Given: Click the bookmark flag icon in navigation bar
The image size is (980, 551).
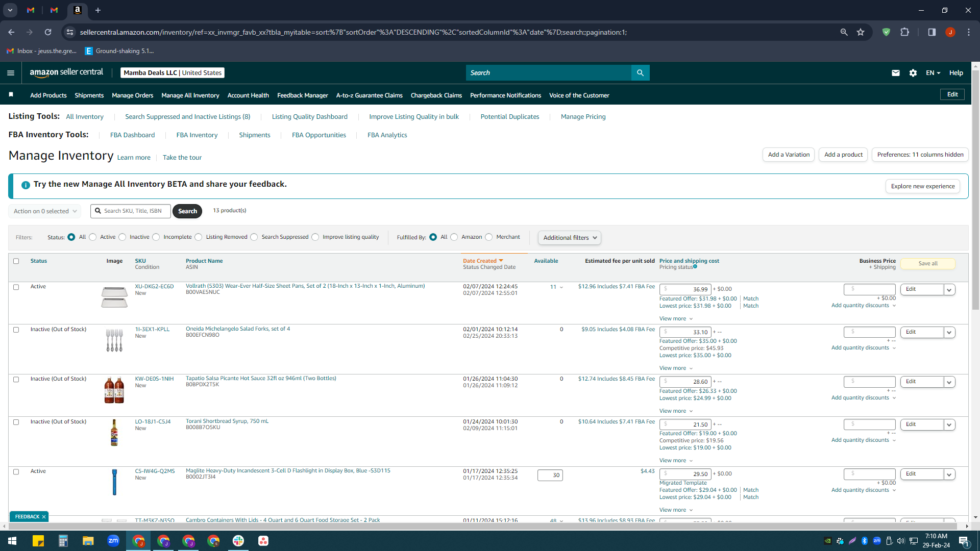Looking at the screenshot, I should coord(11,95).
